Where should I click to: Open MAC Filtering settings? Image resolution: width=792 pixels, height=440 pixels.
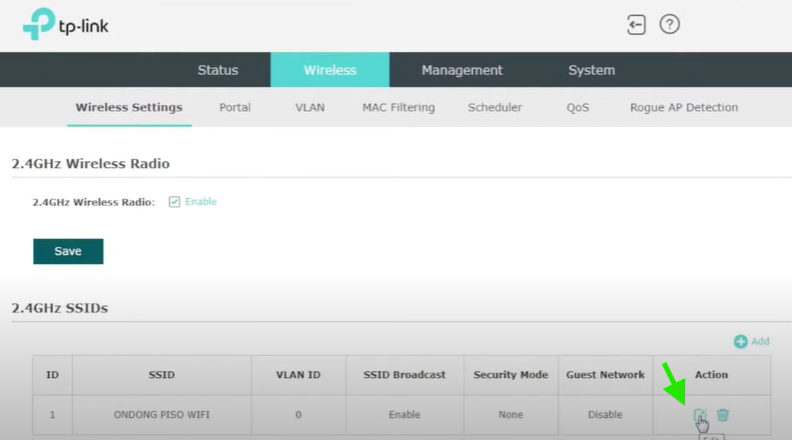(398, 108)
